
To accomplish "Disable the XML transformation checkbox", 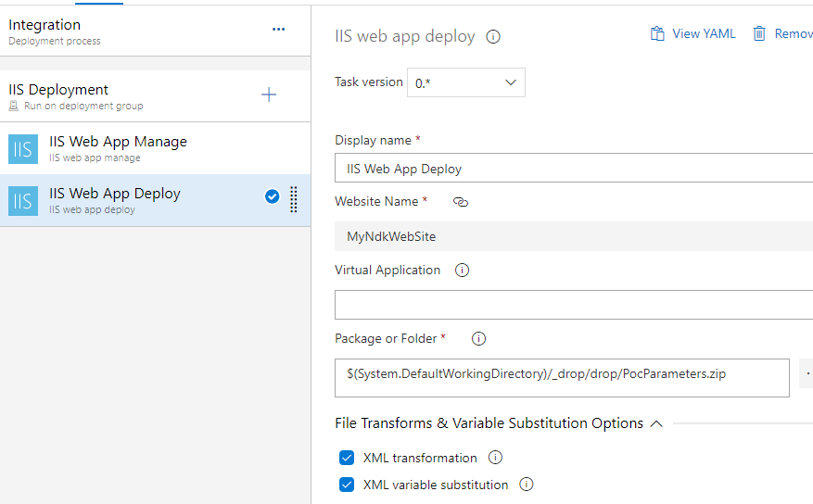I will point(347,458).
